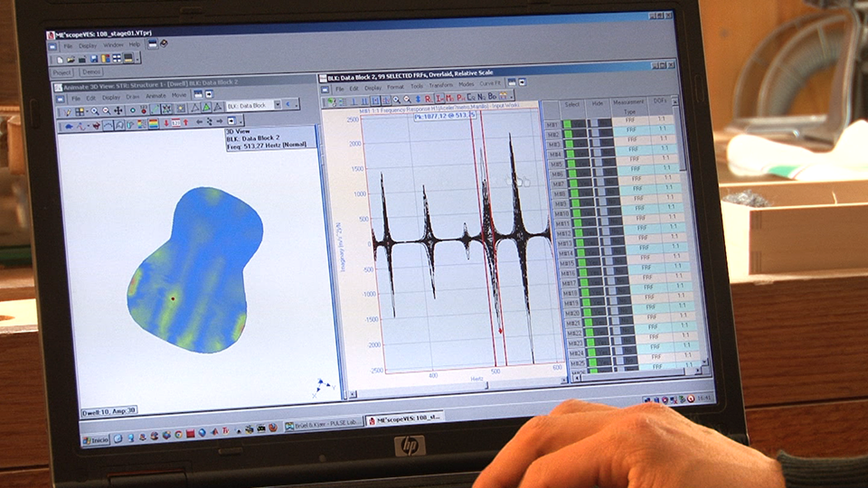Click the New file icon in main toolbar
The height and width of the screenshot is (488, 868).
tap(60, 60)
